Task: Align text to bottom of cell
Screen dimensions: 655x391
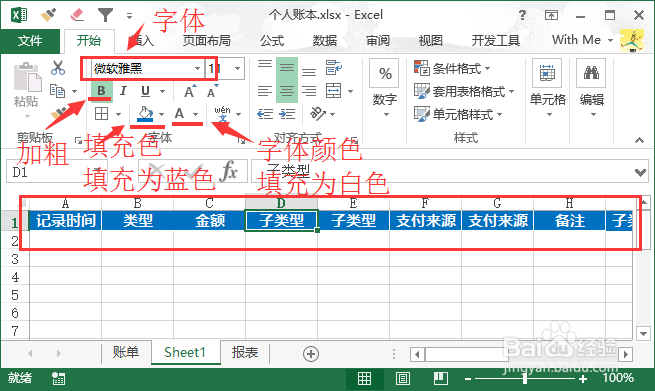Action: (309, 71)
